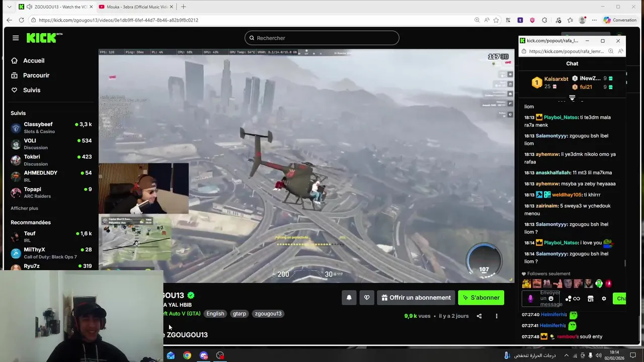Click zoom icon in main address bar
Viewport: 644px width, 362px height.
[x=477, y=20]
